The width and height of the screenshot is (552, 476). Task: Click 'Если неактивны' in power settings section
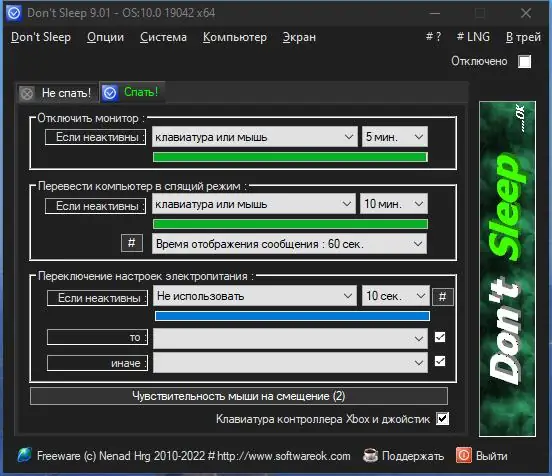pyautogui.click(x=98, y=298)
